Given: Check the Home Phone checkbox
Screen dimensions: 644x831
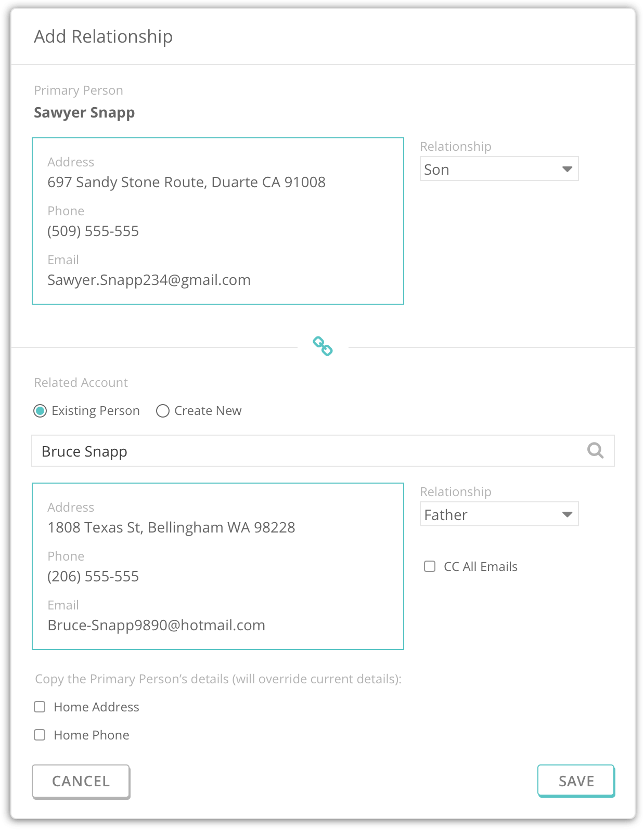Looking at the screenshot, I should (40, 735).
